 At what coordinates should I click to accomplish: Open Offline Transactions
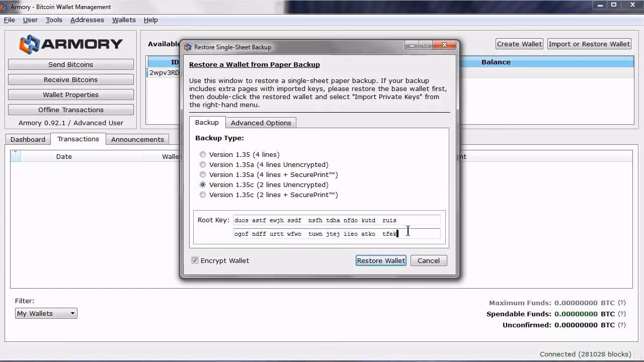[x=70, y=110]
